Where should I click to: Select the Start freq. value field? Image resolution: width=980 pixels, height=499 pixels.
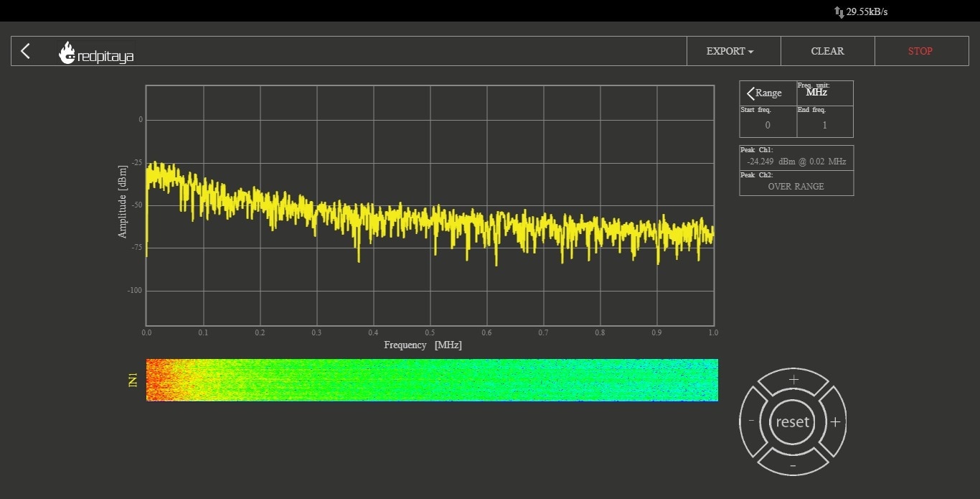768,125
